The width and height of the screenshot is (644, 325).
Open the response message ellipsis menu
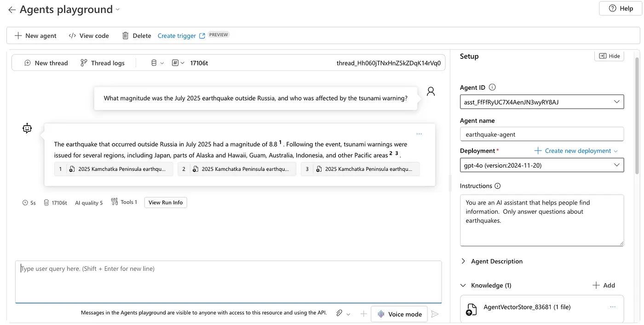coord(419,134)
